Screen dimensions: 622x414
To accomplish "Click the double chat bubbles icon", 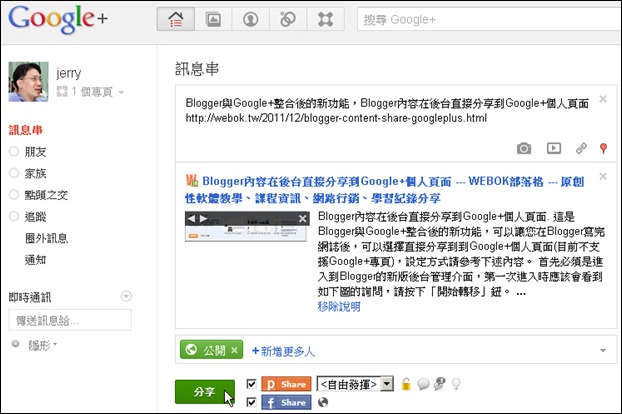I will pyautogui.click(x=440, y=384).
